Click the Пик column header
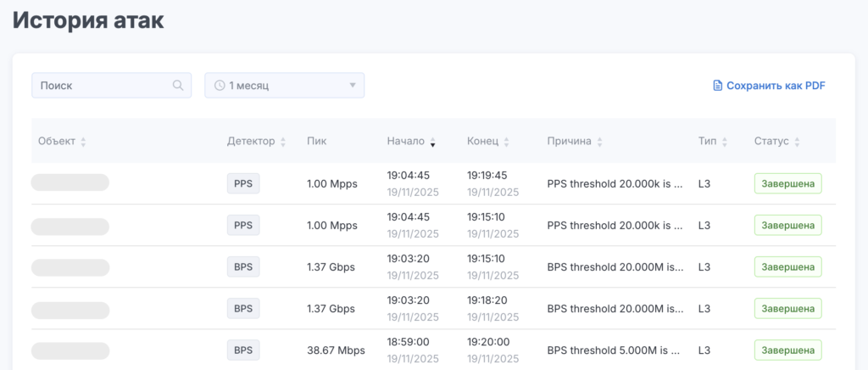The width and height of the screenshot is (868, 370). (x=316, y=141)
